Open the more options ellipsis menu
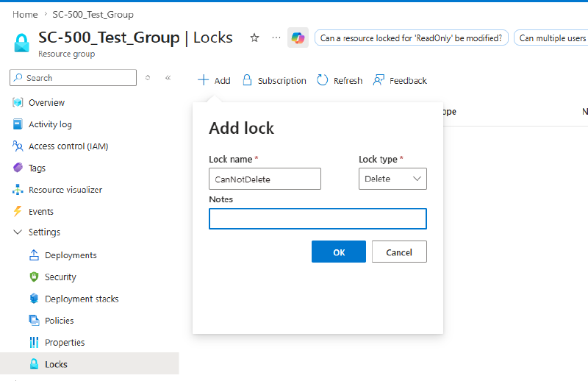The height and width of the screenshot is (381, 588). click(x=276, y=38)
